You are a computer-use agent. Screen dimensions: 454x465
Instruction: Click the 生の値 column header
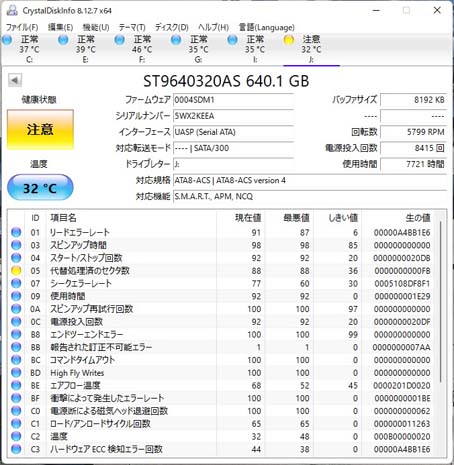398,218
